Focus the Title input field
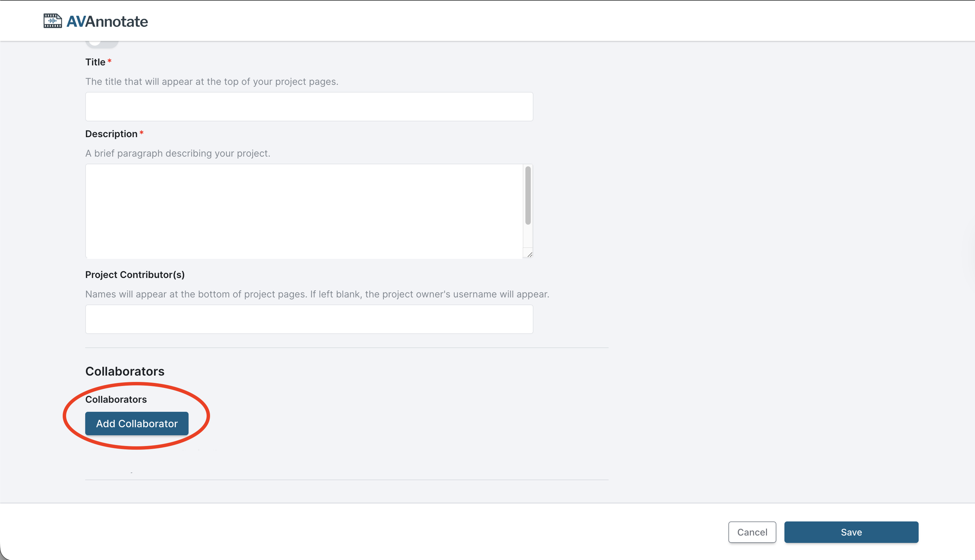 tap(309, 107)
